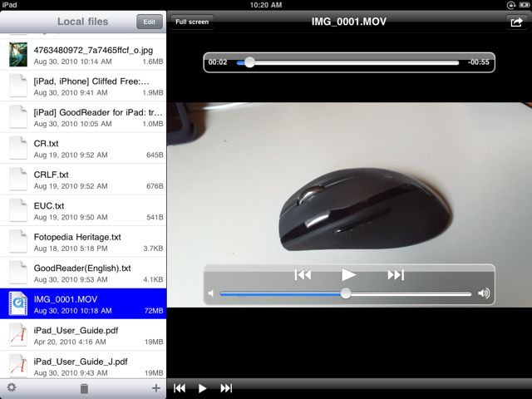Screen dimensions: 532x399
Task: Skip to previous in overlay video controls
Action: point(303,274)
